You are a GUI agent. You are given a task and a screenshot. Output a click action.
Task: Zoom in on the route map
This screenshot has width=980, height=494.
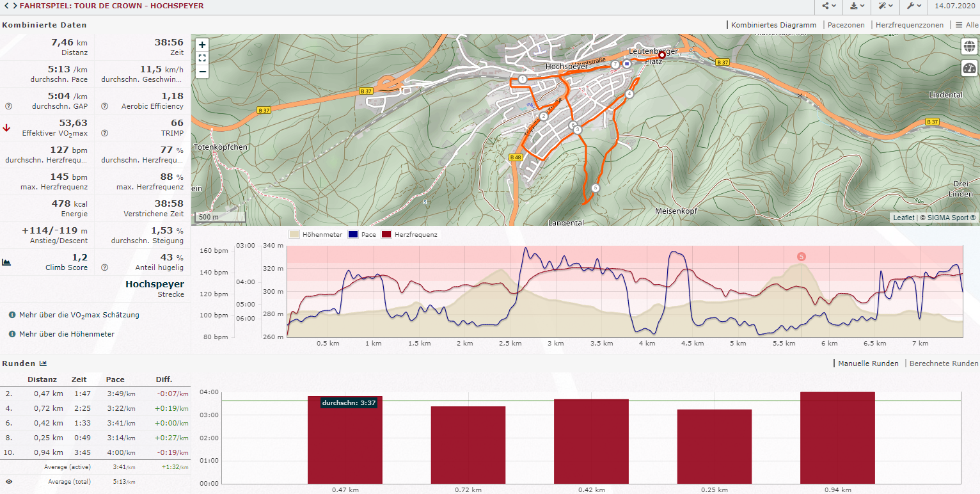pyautogui.click(x=202, y=45)
